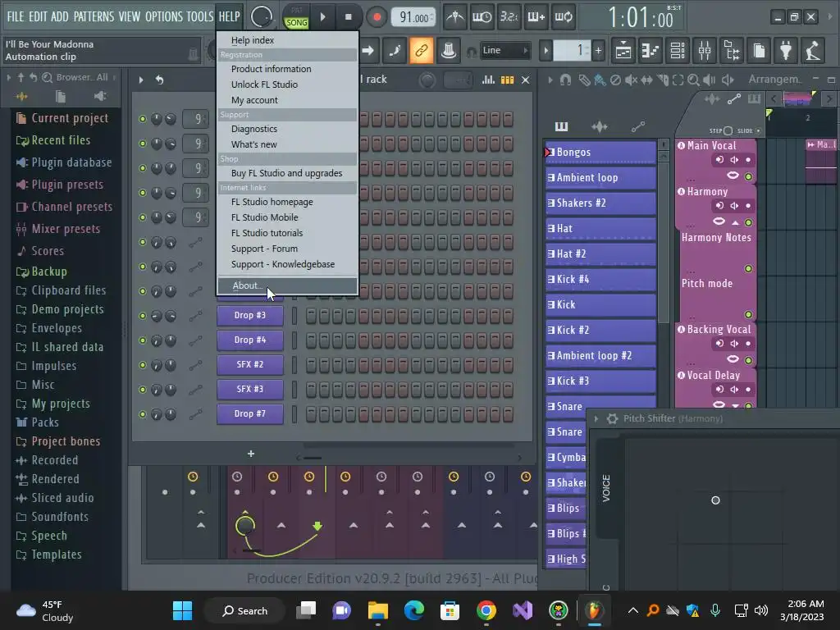
Task: Click add channel plus button
Action: tap(251, 454)
